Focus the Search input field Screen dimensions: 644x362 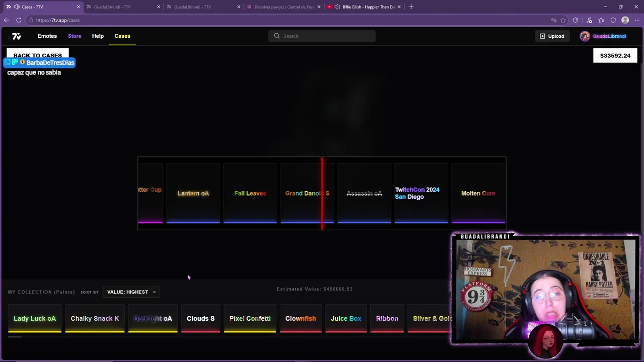point(322,36)
